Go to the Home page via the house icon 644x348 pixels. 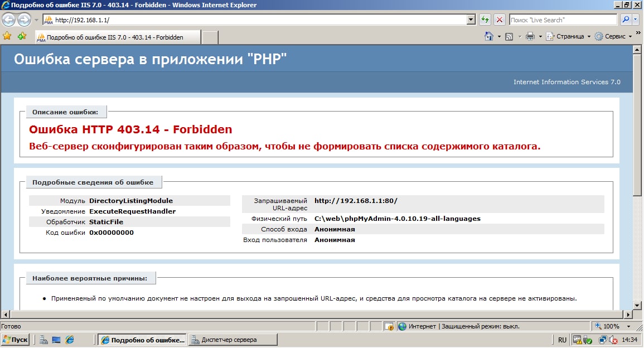click(489, 36)
